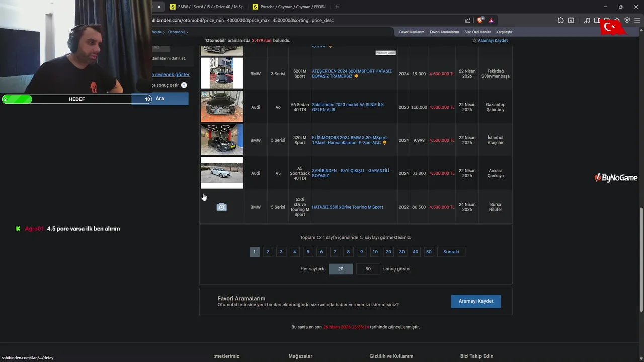This screenshot has width=644, height=362.
Task: Jump to last pagination number 50
Action: (x=429, y=252)
